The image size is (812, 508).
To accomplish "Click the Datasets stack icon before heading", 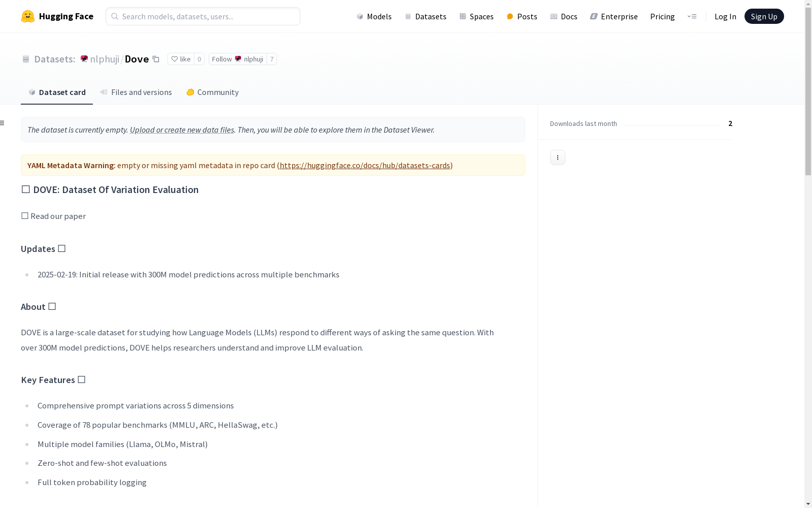I will [26, 59].
